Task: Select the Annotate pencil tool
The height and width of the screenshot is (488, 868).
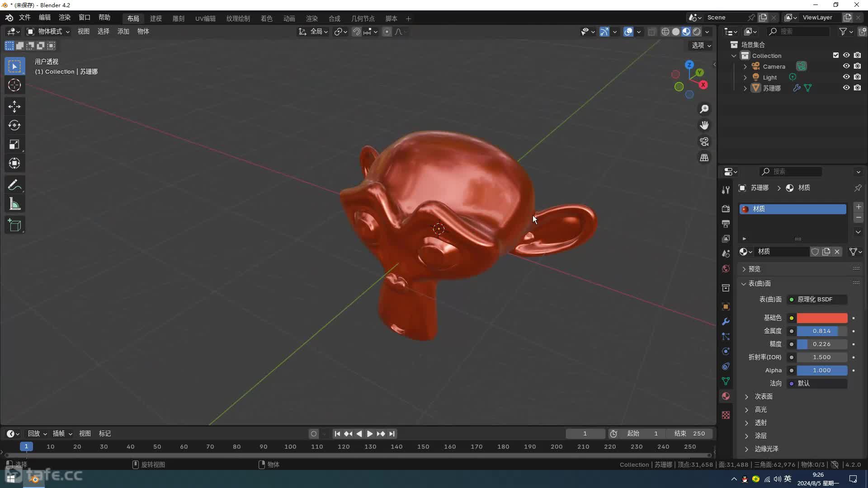Action: 14,185
